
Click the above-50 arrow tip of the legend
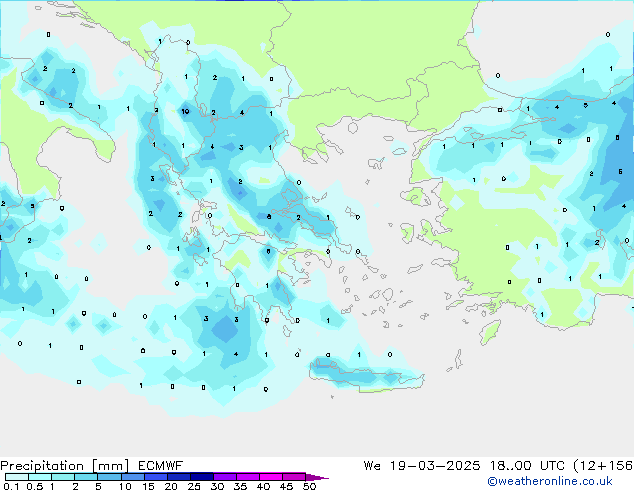point(317,477)
